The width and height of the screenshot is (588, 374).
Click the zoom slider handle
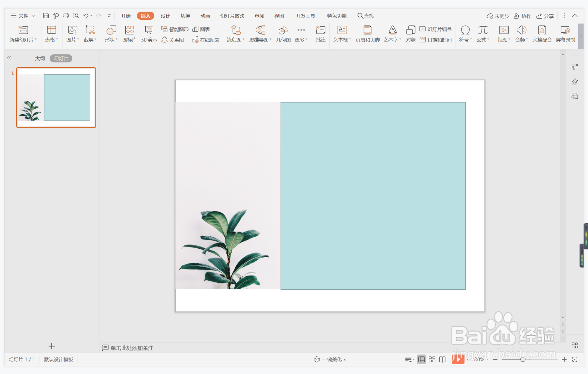point(523,359)
